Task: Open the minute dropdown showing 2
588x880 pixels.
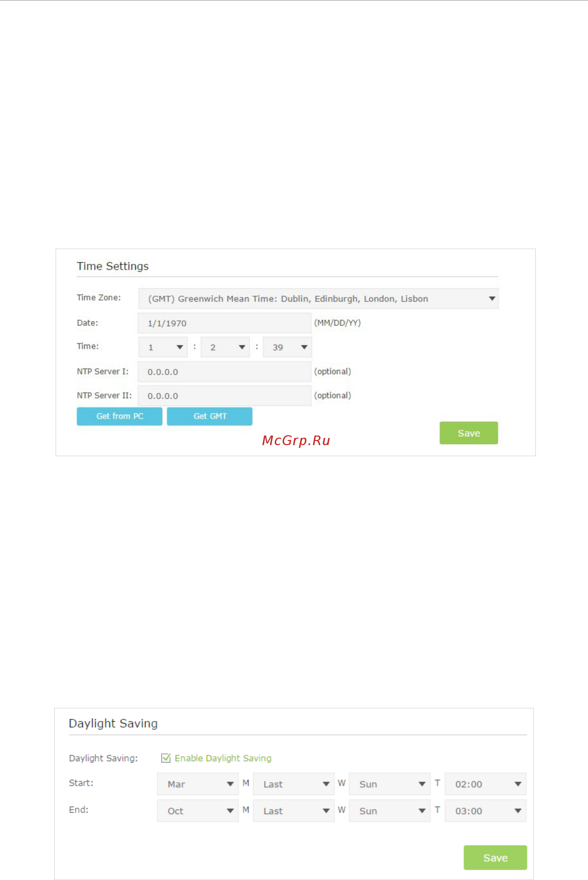Action: coord(225,347)
